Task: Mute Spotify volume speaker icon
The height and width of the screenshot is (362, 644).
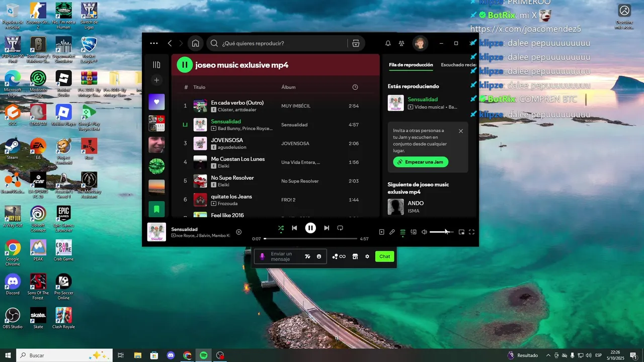Action: (x=424, y=232)
